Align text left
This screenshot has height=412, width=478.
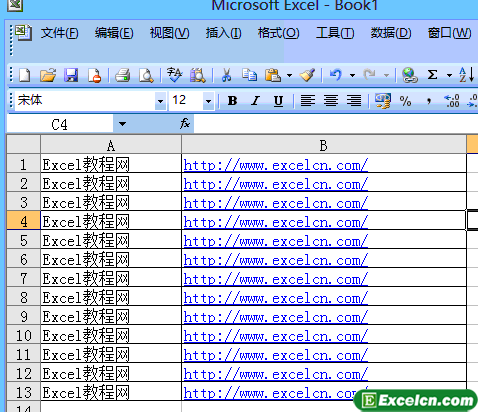click(308, 100)
